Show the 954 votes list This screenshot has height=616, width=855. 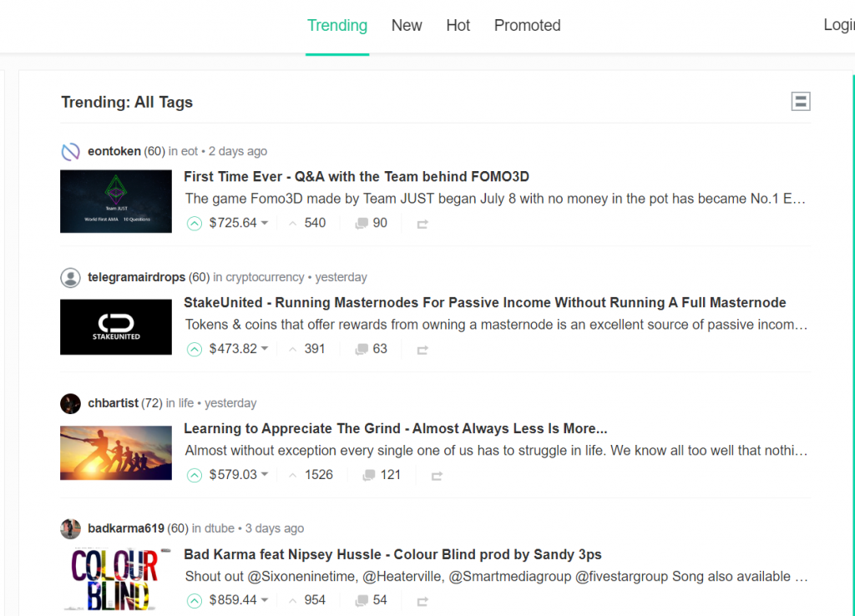(x=315, y=600)
